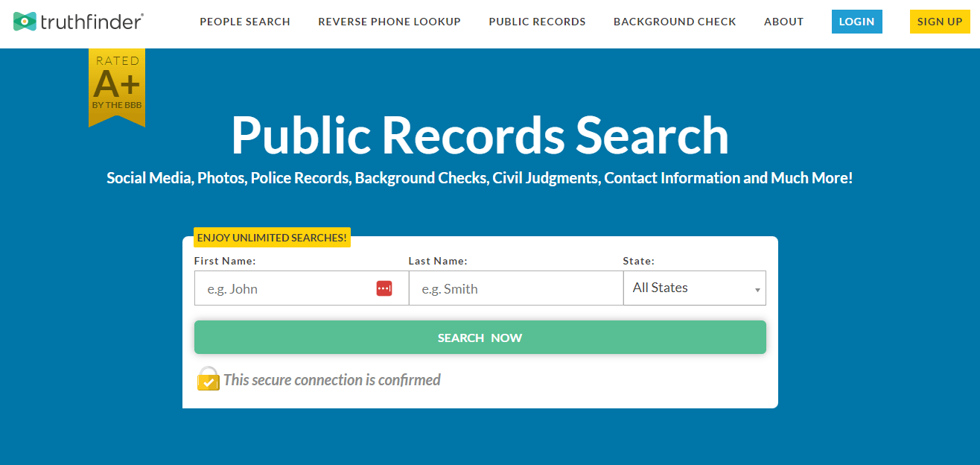
Task: Focus the First Name input field
Action: (x=302, y=288)
